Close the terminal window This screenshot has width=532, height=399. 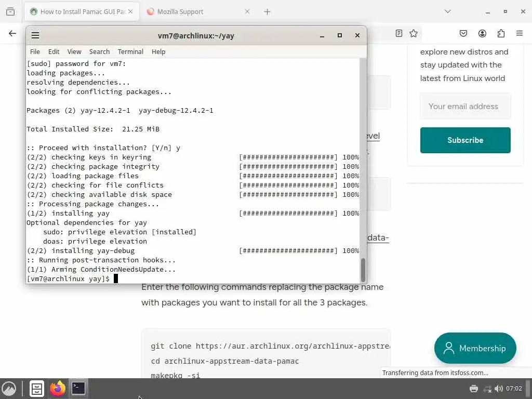[357, 35]
